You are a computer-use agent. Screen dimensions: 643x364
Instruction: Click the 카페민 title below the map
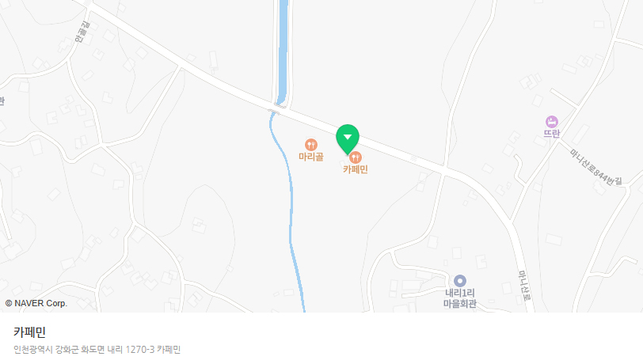tap(29, 332)
